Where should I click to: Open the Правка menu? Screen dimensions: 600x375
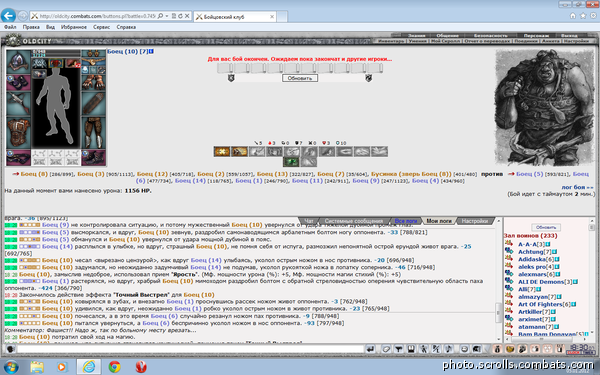pyautogui.click(x=31, y=27)
